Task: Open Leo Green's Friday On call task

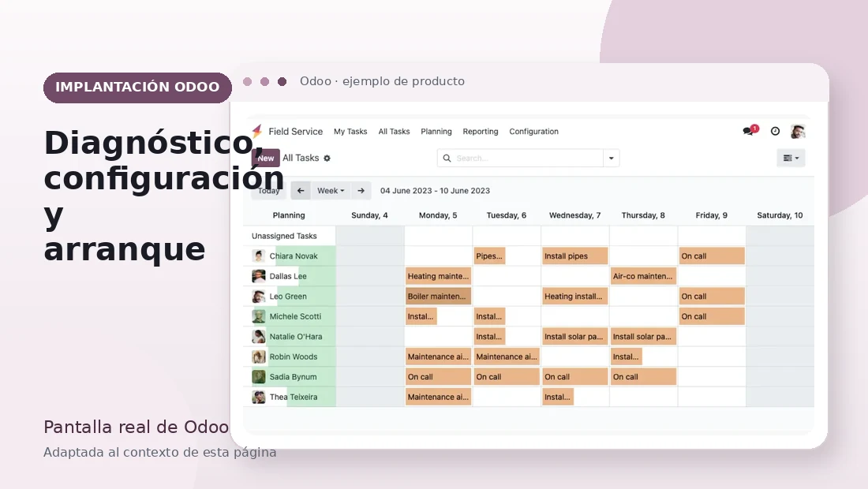Action: [x=712, y=297]
